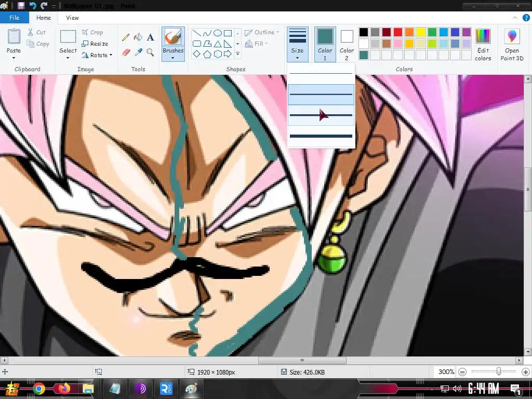Viewport: 532px width, 399px height.
Task: Pick the custom teal color swatch
Action: click(363, 55)
